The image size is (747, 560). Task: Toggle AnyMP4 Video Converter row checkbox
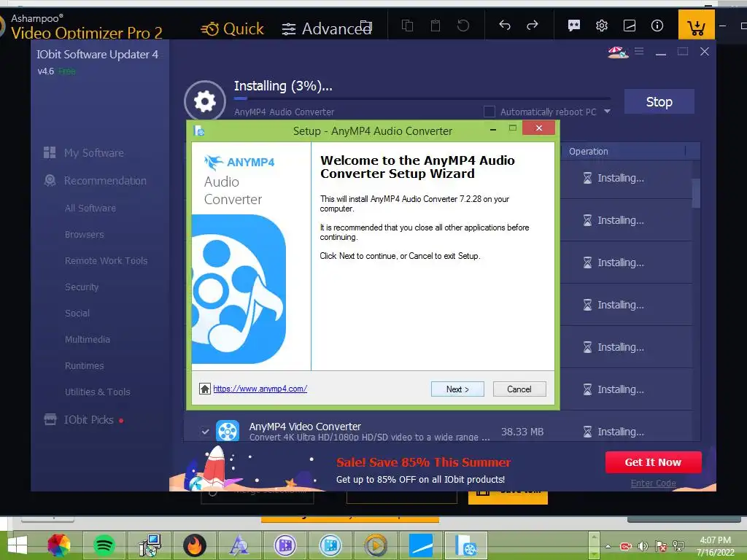click(205, 432)
